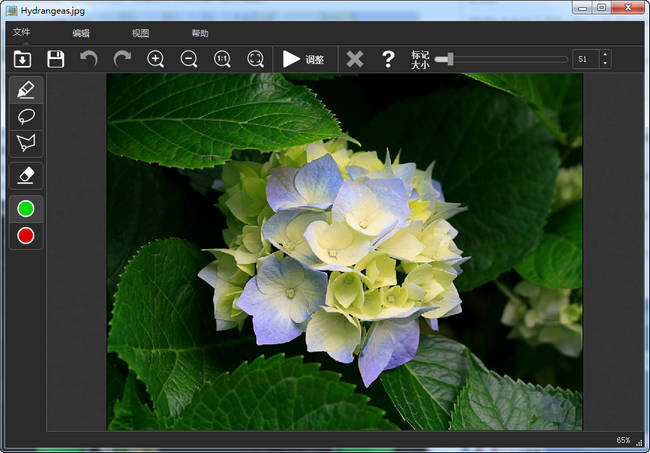Pick the green marker color
Screen dimensions: 650x453
[26, 209]
